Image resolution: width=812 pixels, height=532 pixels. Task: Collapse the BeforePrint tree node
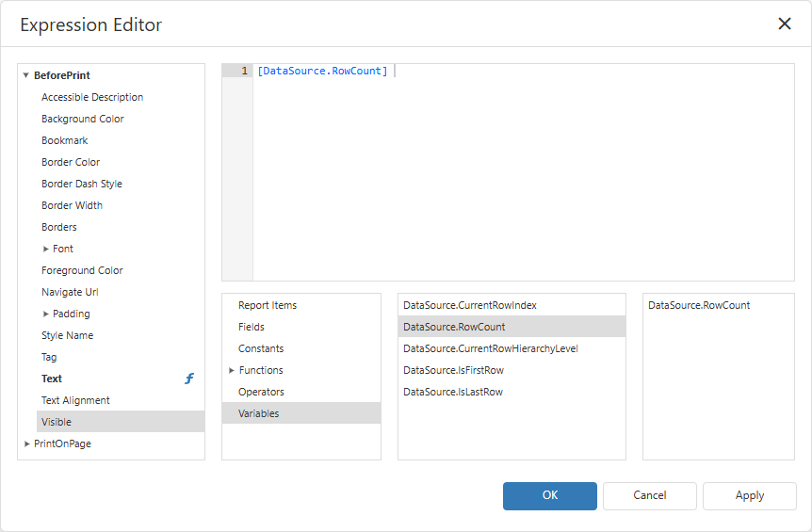click(25, 75)
